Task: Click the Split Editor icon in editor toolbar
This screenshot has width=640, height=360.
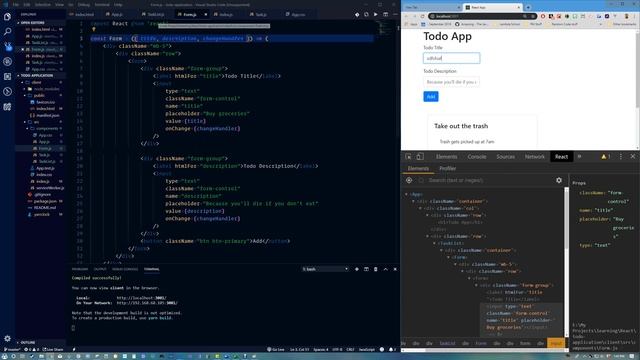Action: pos(385,14)
